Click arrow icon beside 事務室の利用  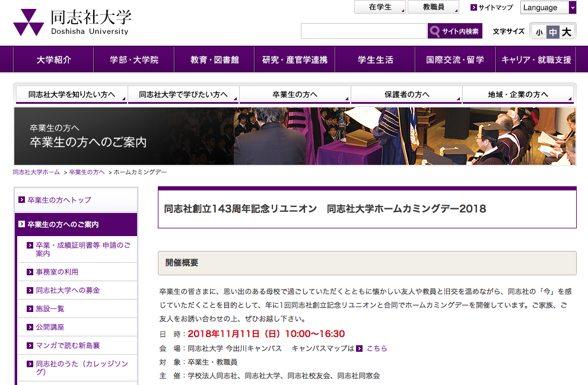point(30,272)
